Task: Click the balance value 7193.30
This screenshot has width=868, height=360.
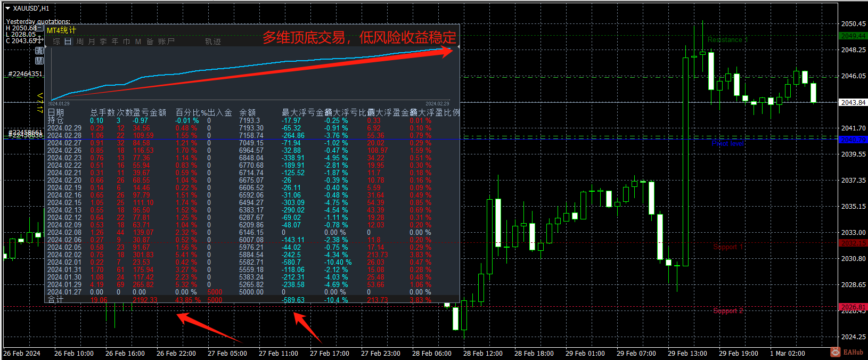Action: coord(251,128)
